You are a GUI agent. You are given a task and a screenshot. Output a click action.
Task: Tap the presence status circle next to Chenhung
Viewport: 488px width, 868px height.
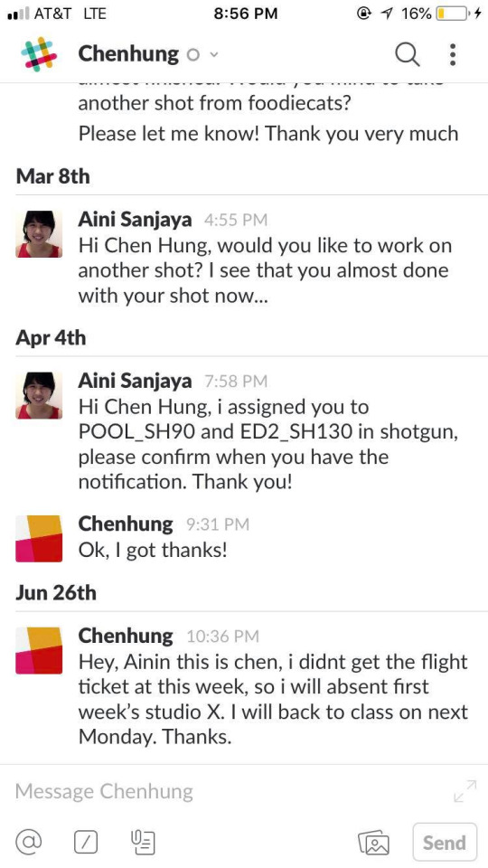(x=192, y=55)
